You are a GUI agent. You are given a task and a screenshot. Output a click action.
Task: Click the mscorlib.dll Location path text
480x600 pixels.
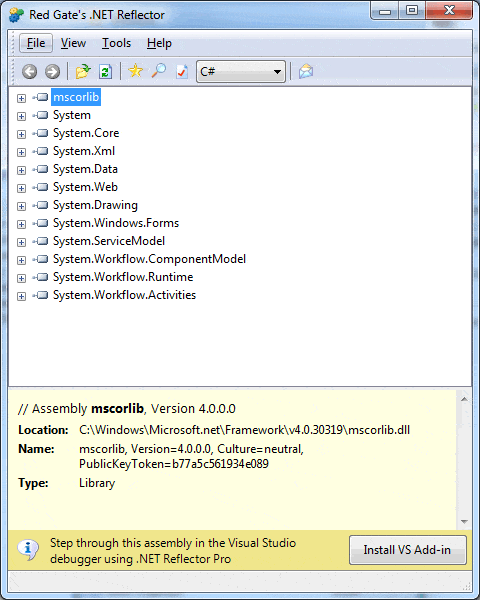[x=245, y=430]
